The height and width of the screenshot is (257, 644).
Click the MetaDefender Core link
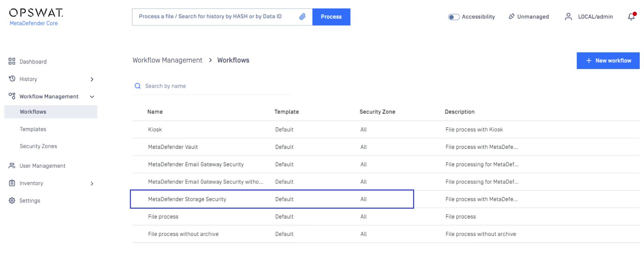(34, 23)
